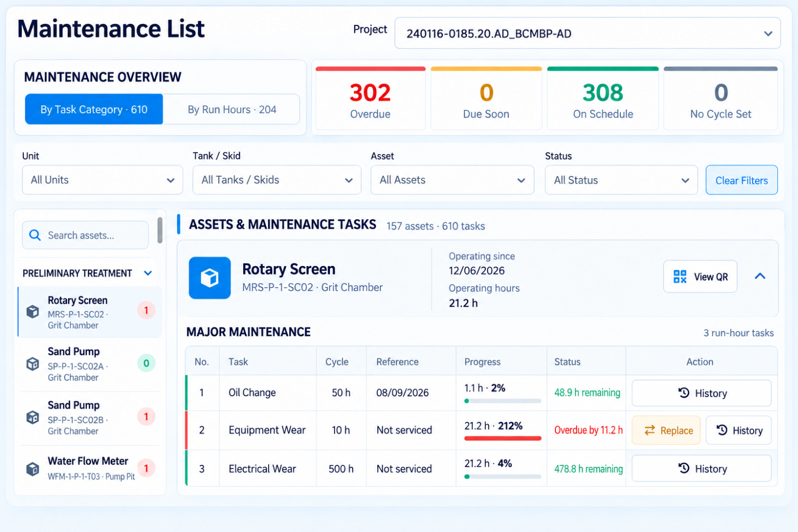Click the 12/06/2026 operating since date
798x532 pixels.
[x=477, y=270]
